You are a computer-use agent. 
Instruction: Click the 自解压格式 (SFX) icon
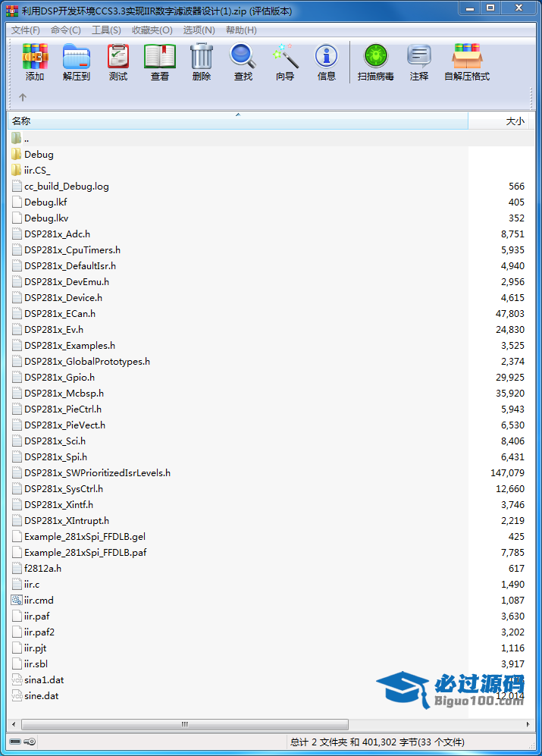(467, 57)
